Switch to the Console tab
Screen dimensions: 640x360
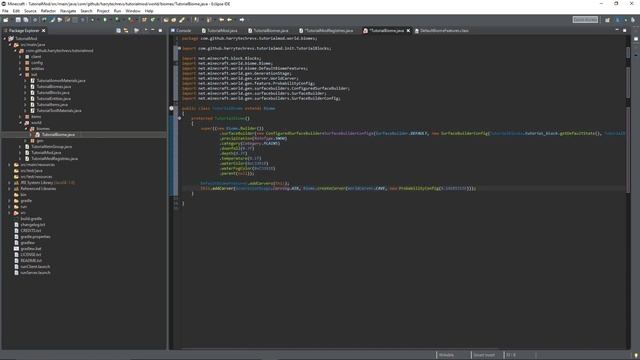[x=181, y=31]
